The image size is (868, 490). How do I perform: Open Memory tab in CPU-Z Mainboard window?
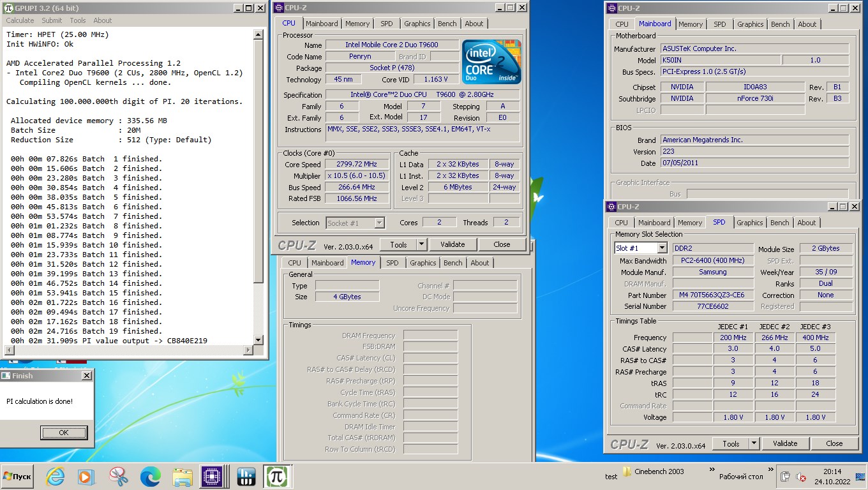(691, 24)
